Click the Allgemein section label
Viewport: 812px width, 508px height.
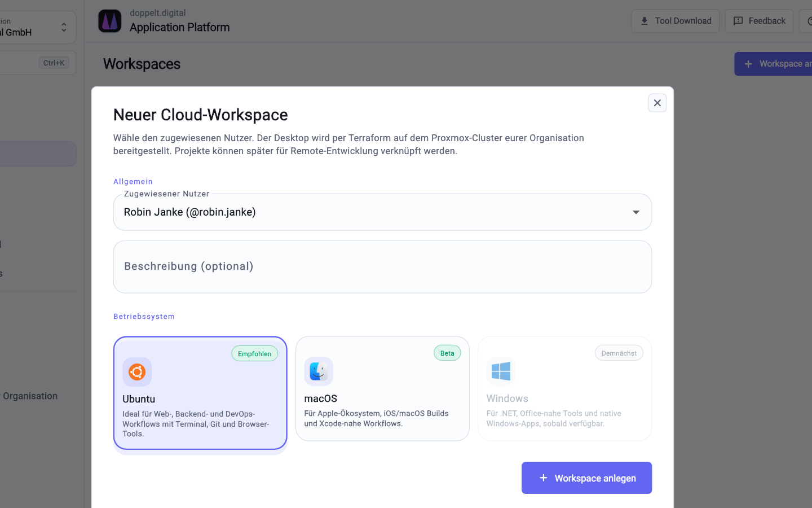click(133, 181)
